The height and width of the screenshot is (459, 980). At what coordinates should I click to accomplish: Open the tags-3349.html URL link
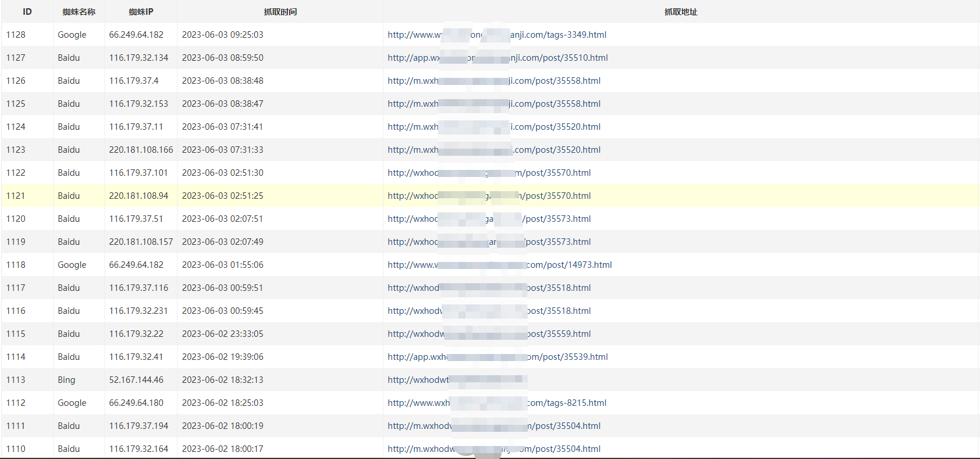pyautogui.click(x=496, y=35)
